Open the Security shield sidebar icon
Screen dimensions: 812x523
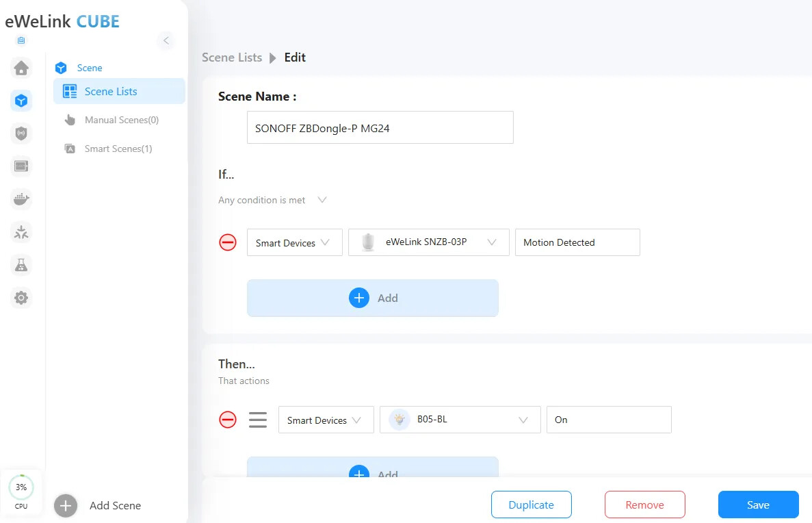pos(22,133)
